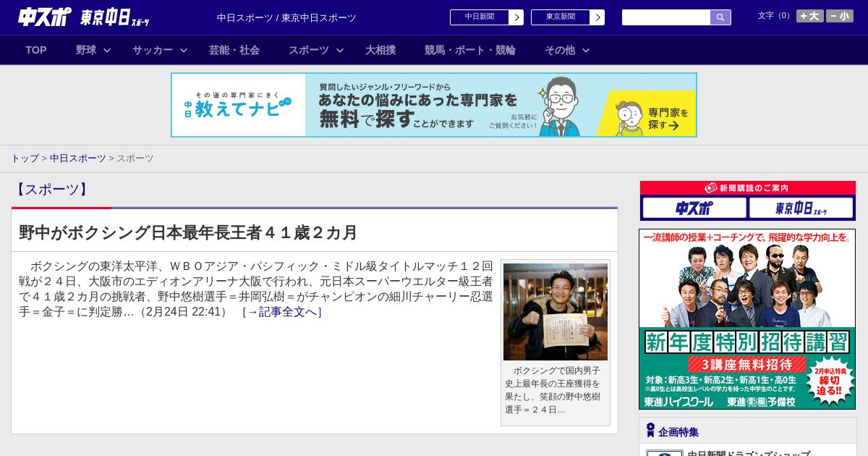This screenshot has height=456, width=868.
Task: Focus the header search input field
Action: [666, 17]
